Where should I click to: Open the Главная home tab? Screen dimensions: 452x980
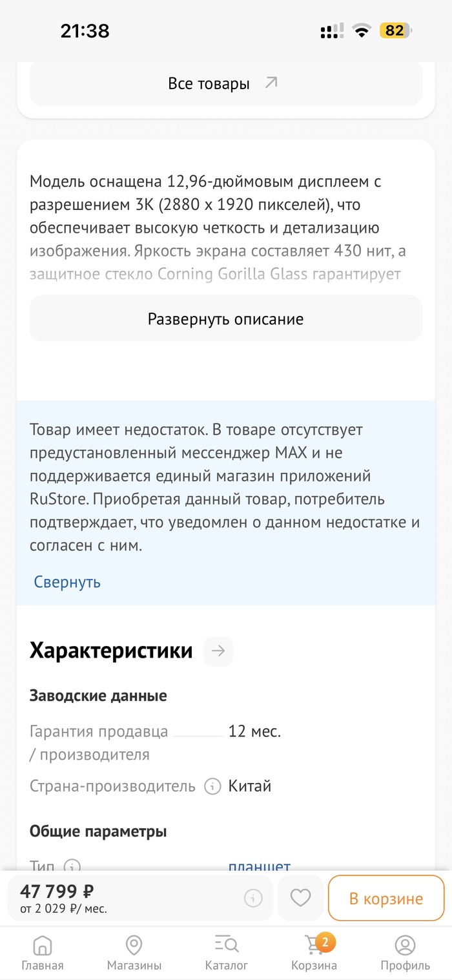[x=43, y=953]
